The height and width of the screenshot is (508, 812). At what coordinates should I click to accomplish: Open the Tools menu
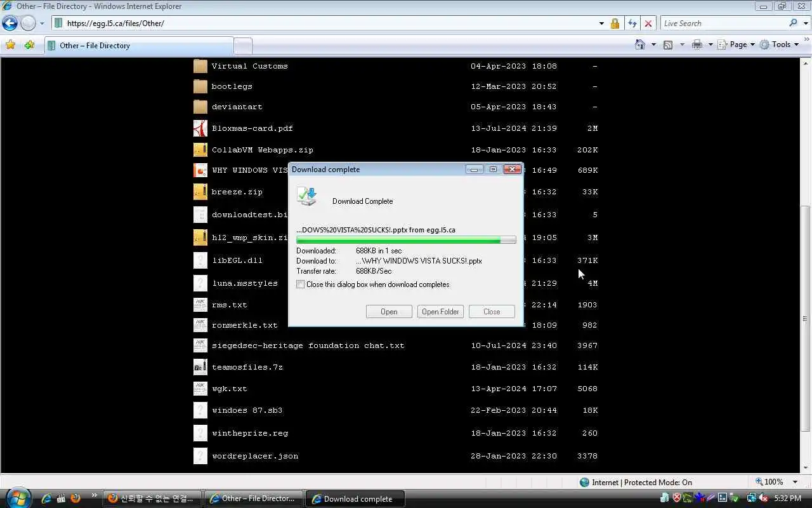point(780,44)
